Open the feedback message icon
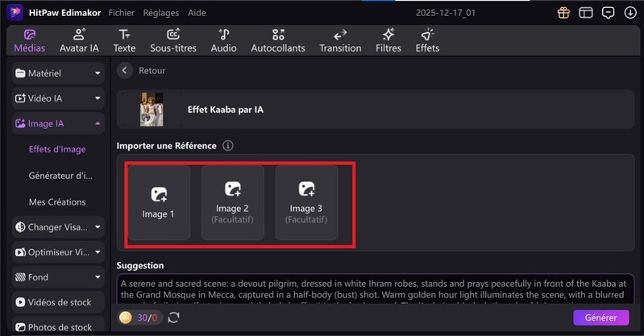The image size is (644, 336). click(608, 13)
